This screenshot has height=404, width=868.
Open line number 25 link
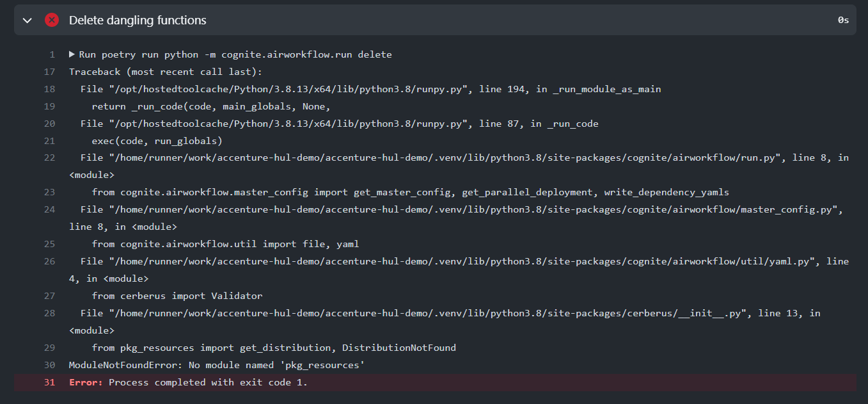coord(49,244)
